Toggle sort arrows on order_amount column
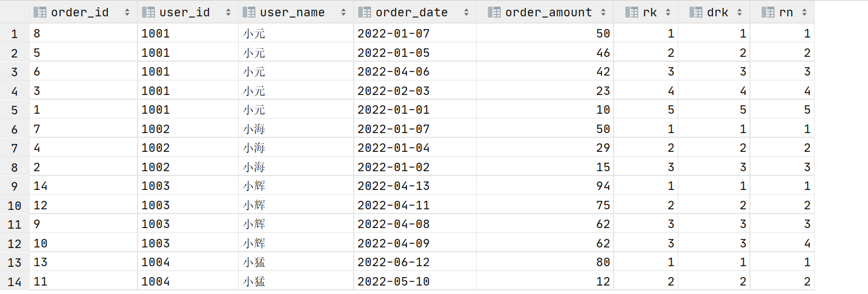This screenshot has height=294, width=868. click(x=603, y=12)
